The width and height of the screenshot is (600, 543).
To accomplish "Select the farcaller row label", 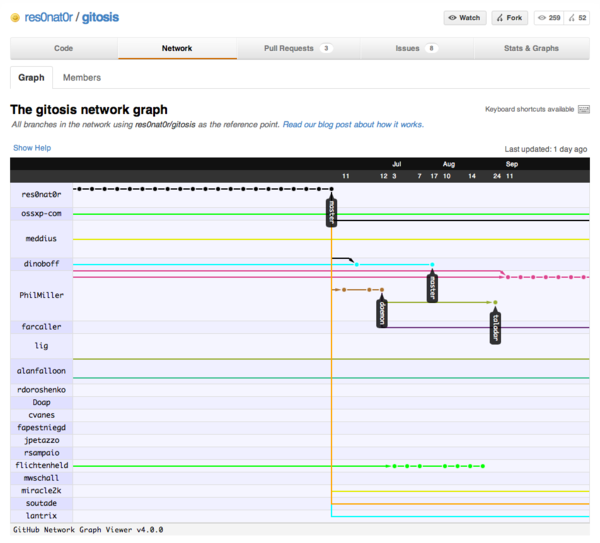I will tap(41, 327).
